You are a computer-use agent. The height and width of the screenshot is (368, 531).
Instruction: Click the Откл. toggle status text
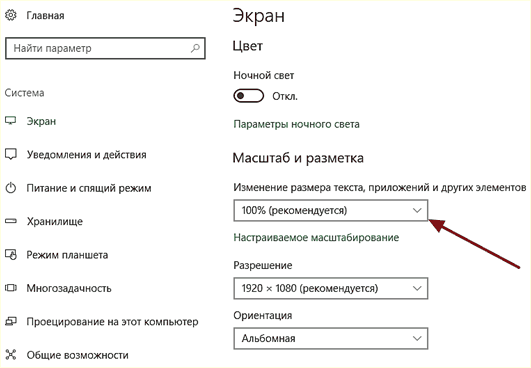[x=285, y=96]
